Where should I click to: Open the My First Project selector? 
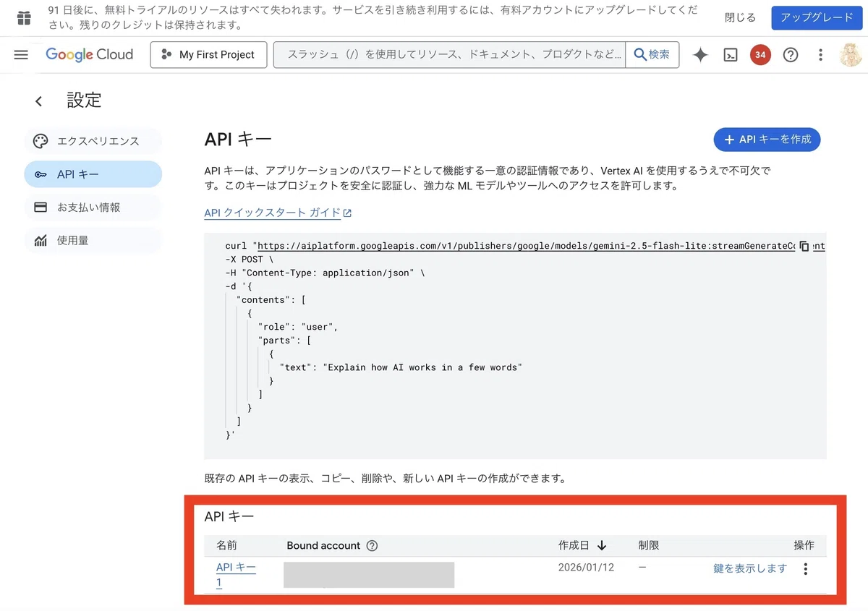[x=208, y=54]
